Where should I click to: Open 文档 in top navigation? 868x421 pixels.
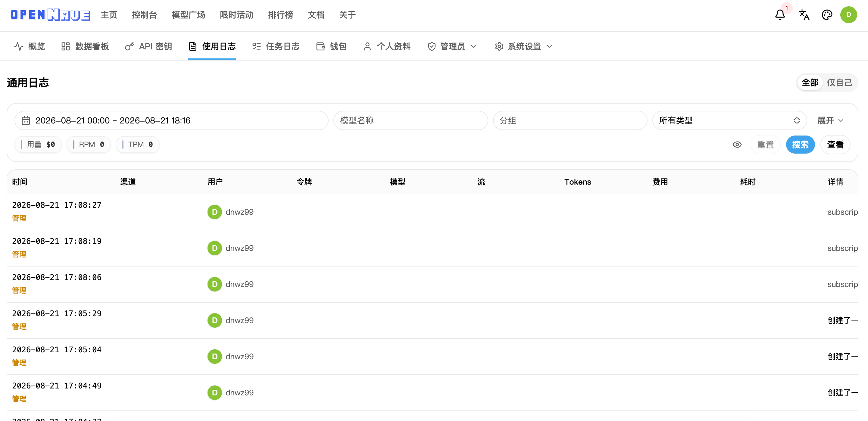click(x=316, y=15)
